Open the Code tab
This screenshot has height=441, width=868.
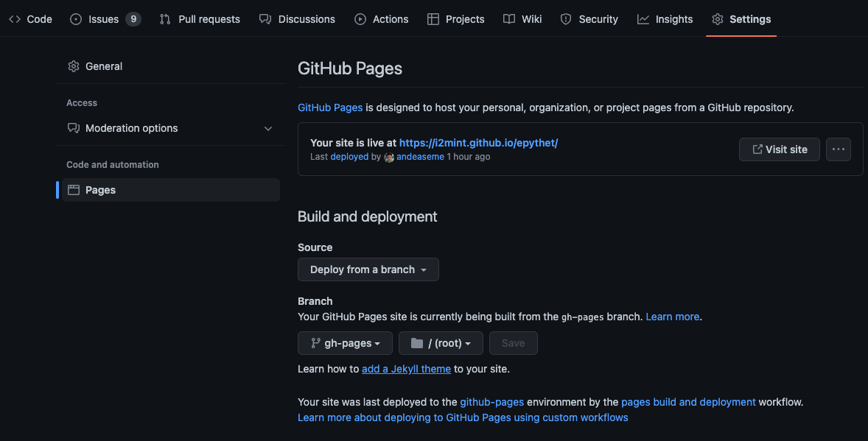(30, 19)
